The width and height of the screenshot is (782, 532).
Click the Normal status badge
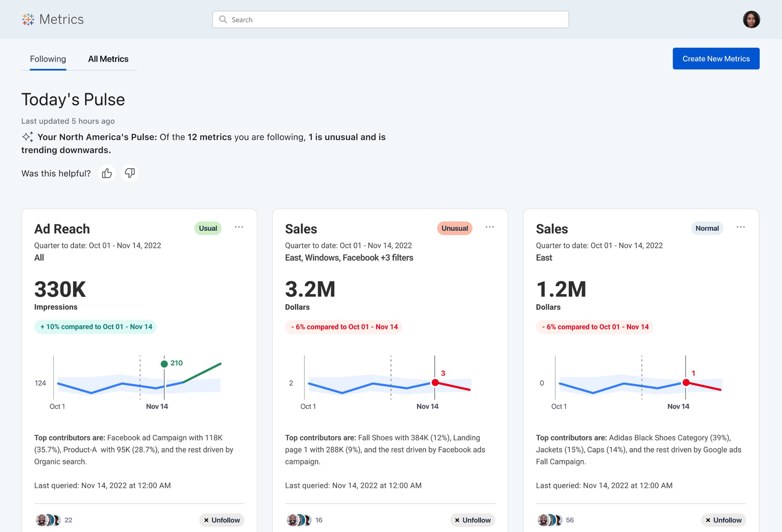coord(707,228)
